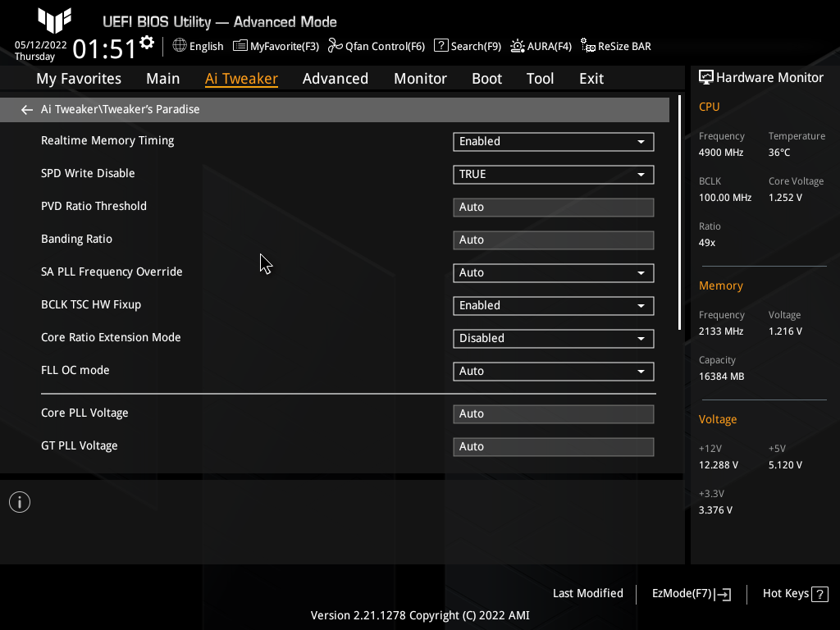Click the BCLK TSC HW Fixup label

click(91, 305)
